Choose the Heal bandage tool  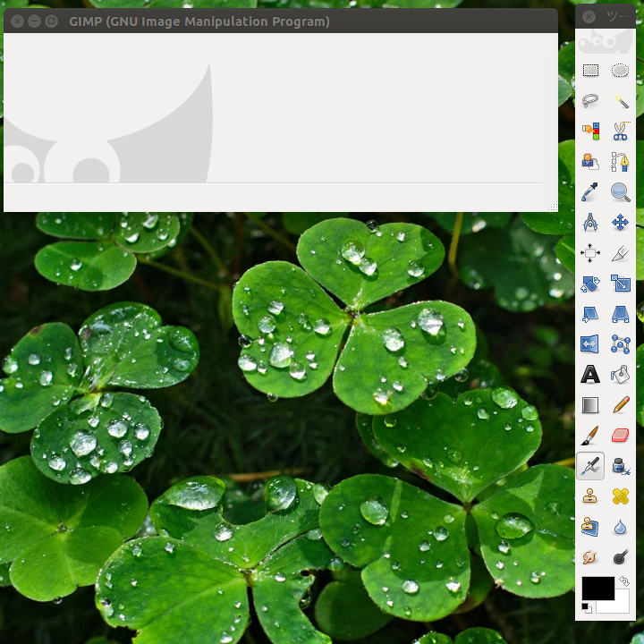[620, 496]
